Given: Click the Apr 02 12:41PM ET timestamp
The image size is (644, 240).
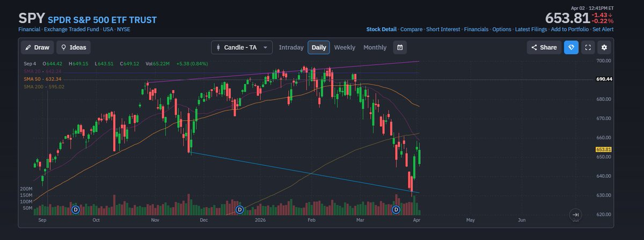Looking at the screenshot, I should point(592,7).
